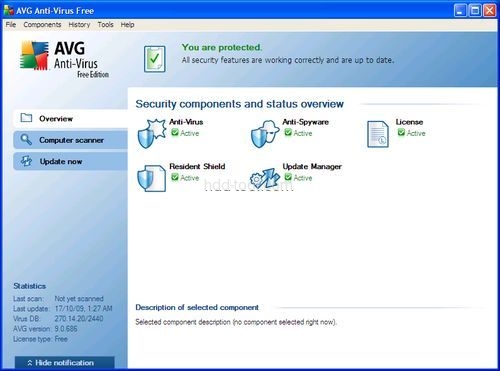This screenshot has width=500, height=371.
Task: Click the 'Selected component description' text line
Action: (x=236, y=322)
